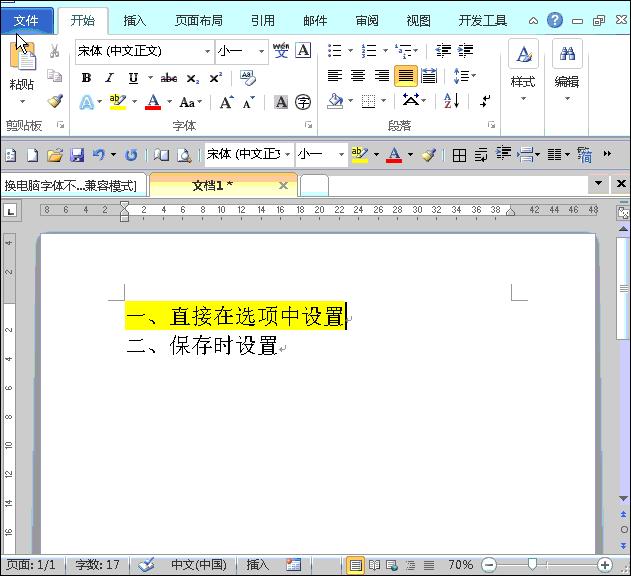Click the increase indent icon
This screenshot has height=576, width=631.
click(x=466, y=51)
